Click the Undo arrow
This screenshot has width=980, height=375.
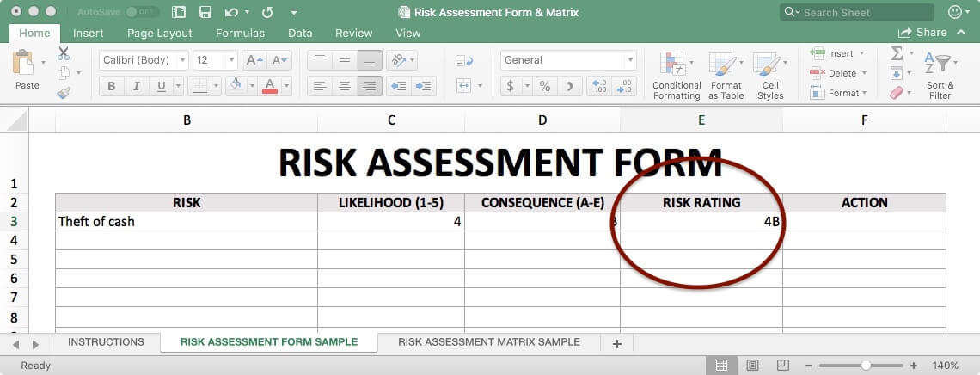[231, 12]
